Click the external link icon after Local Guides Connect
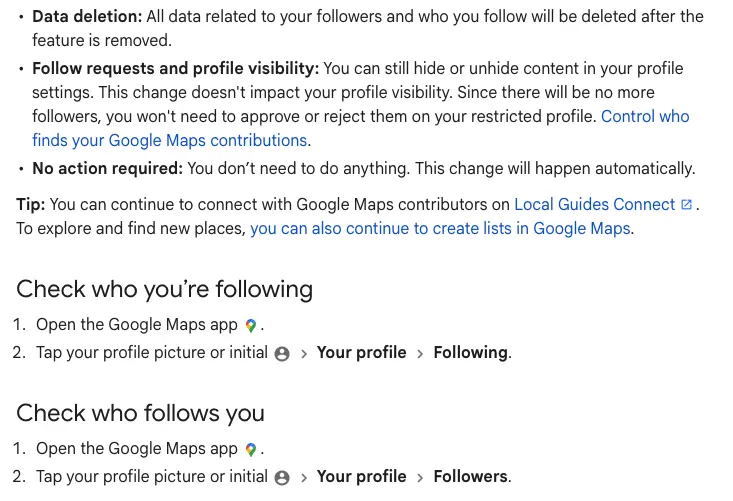Screen dimensions: 733x501 (x=686, y=204)
